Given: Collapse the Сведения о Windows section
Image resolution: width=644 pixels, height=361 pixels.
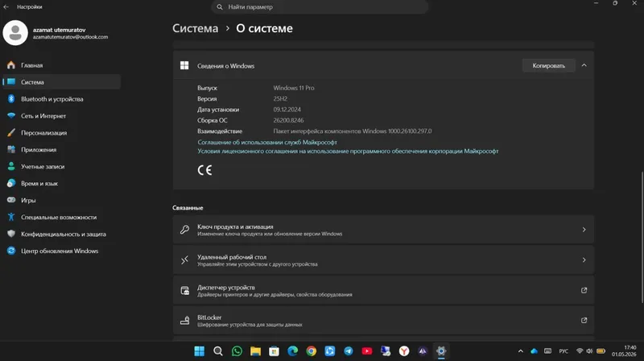Looking at the screenshot, I should 584,65.
